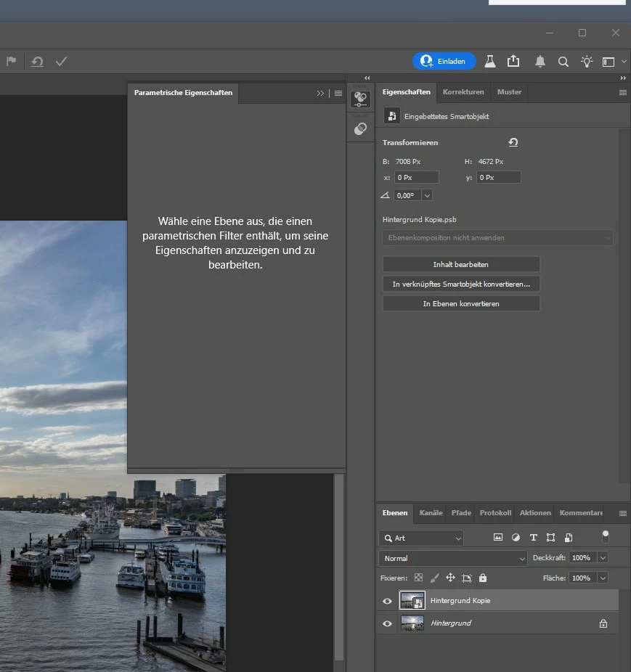Screen dimensions: 631x672
Task: Click the x position input field
Action: [417, 177]
